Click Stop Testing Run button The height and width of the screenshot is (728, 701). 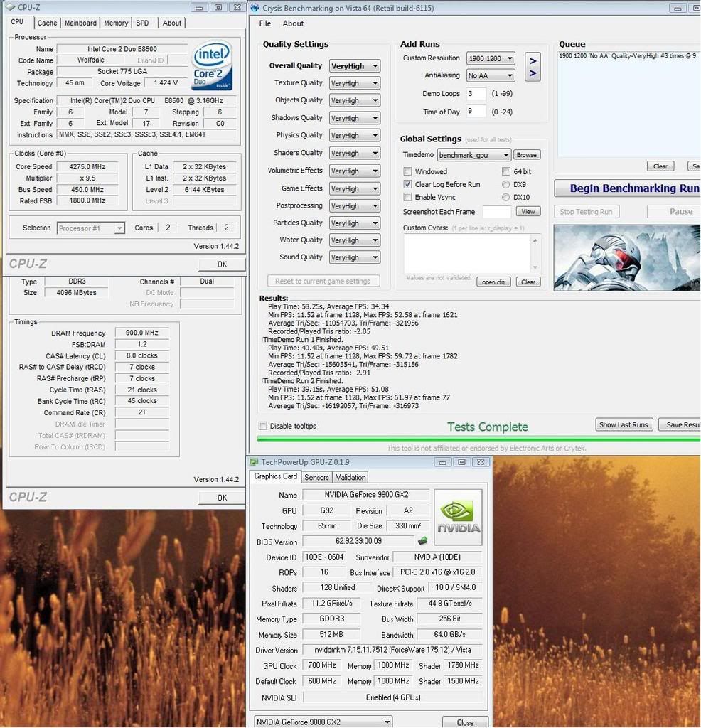point(586,212)
